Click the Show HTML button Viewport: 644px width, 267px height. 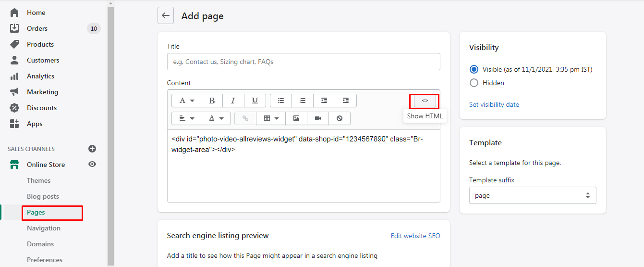[425, 101]
